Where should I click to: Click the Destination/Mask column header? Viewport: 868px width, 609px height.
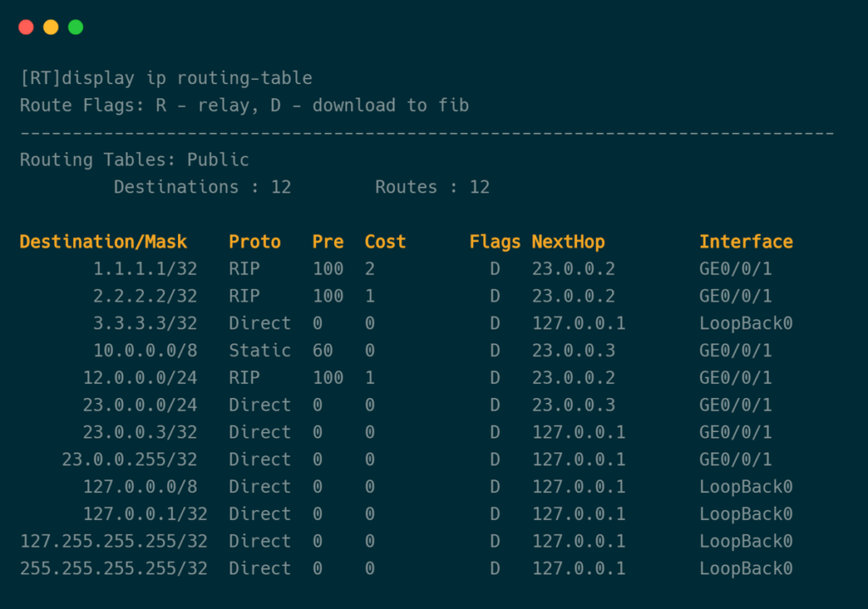pos(103,242)
